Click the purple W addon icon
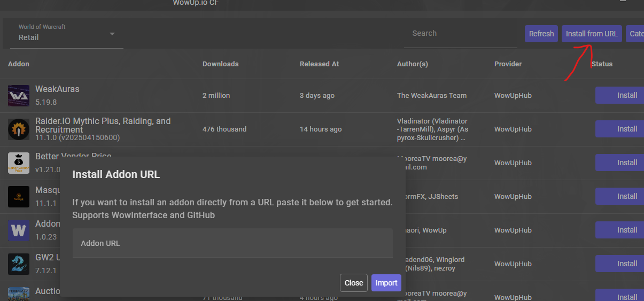Screen dimensions: 644x301 pyautogui.click(x=19, y=230)
